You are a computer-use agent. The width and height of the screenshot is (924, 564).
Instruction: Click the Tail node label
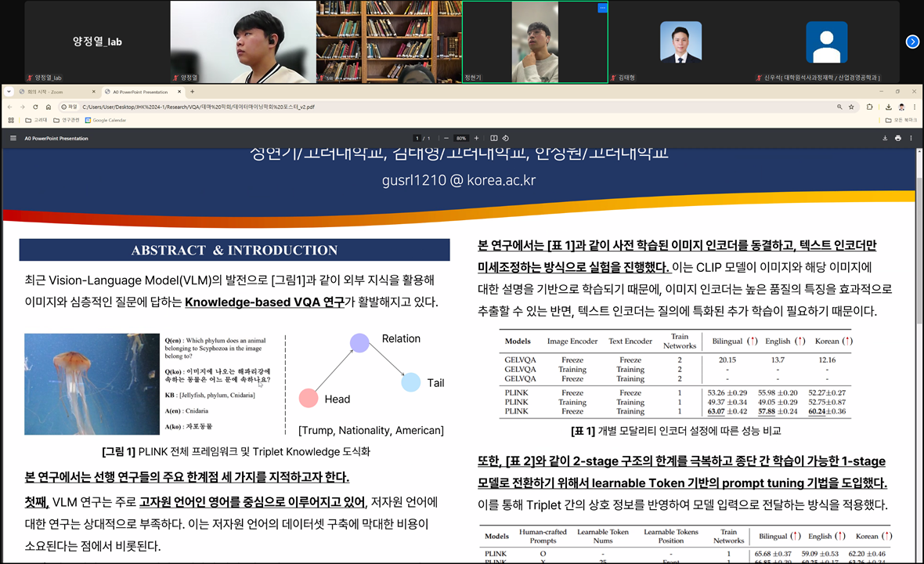click(x=435, y=383)
